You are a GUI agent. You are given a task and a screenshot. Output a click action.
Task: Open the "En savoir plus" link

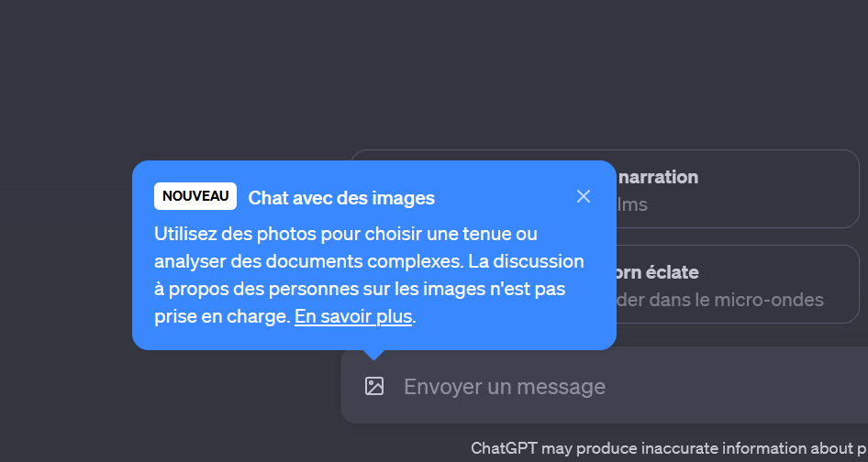click(353, 317)
